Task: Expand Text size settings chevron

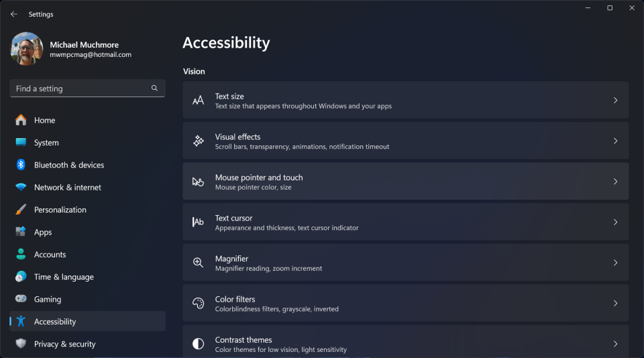Action: click(x=615, y=101)
